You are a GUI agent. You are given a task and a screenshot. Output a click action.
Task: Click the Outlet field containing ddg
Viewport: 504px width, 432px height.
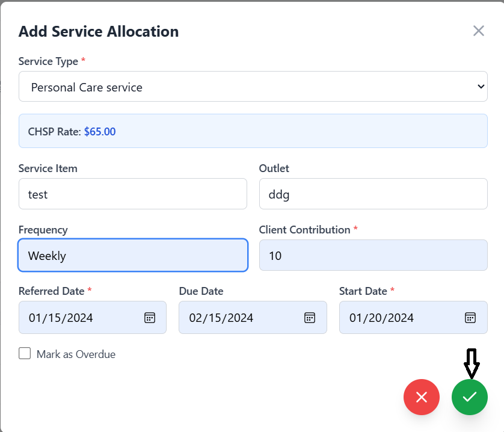click(373, 194)
